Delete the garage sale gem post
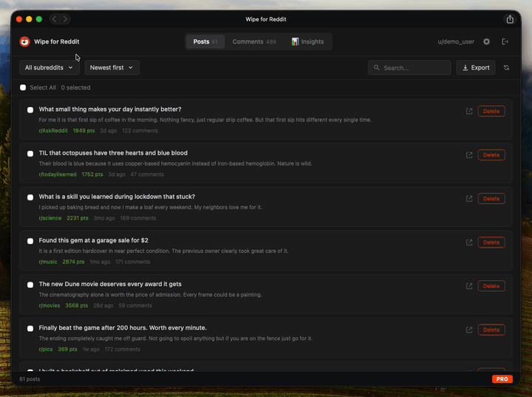The image size is (532, 397). tap(491, 242)
